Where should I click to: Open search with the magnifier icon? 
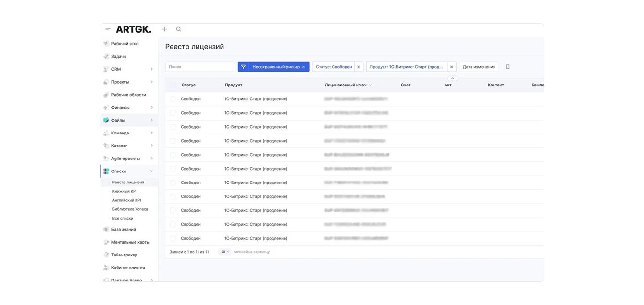[179, 29]
